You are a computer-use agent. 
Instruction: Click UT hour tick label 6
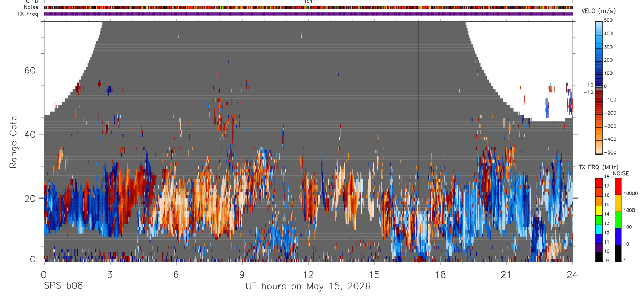pos(176,274)
